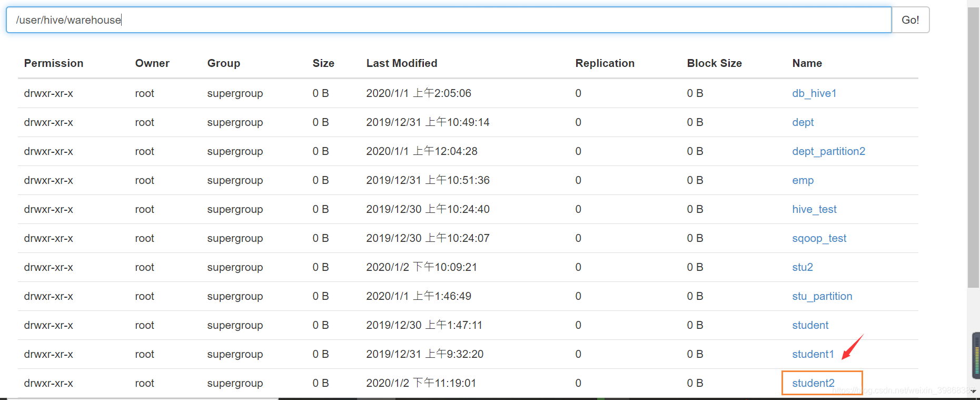This screenshot has width=980, height=400.
Task: Click replication 0 in stu2 row
Action: (x=578, y=267)
